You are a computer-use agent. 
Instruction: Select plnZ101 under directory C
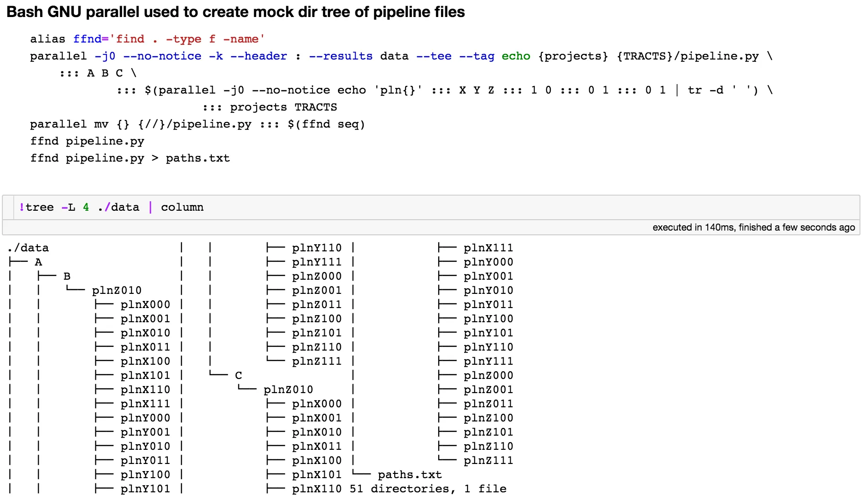point(488,432)
